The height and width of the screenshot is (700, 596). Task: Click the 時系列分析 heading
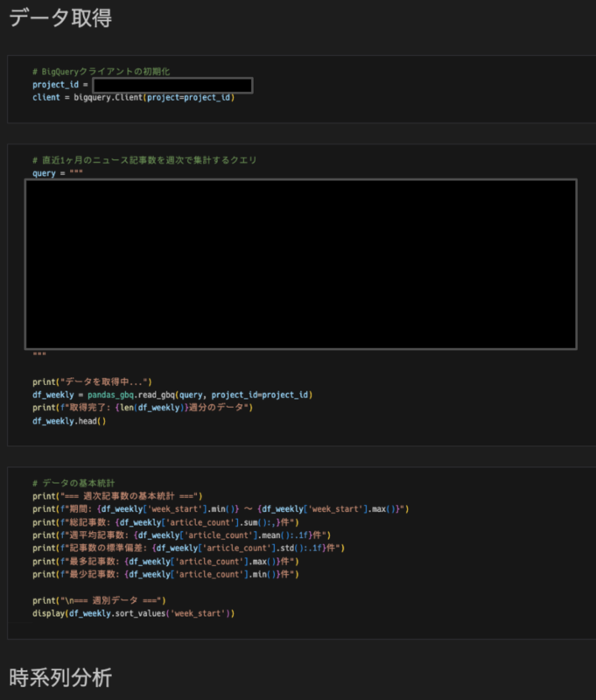coord(60,677)
